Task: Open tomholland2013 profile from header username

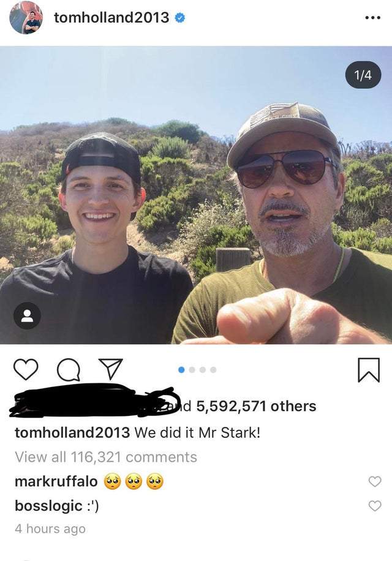Action: tap(111, 18)
